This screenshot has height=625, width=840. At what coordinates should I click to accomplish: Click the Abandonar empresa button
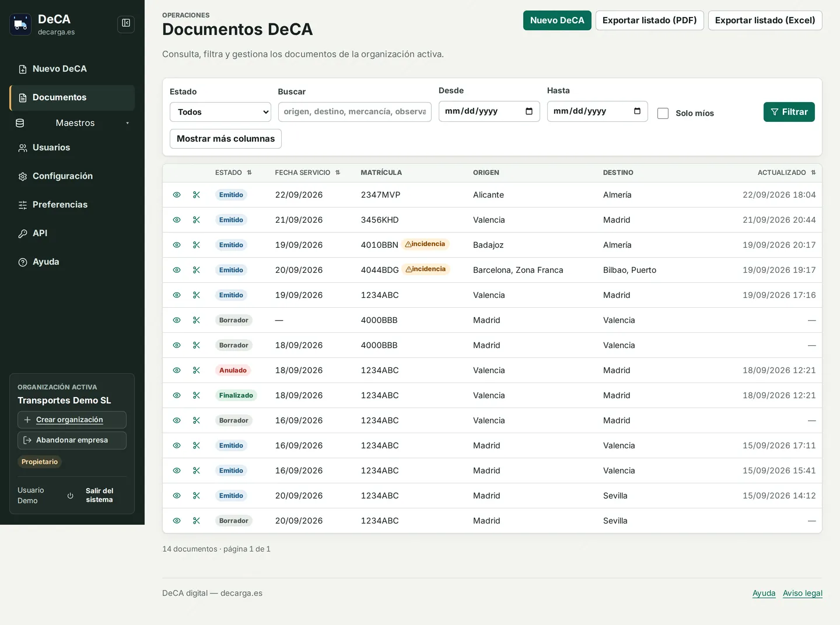pos(72,440)
